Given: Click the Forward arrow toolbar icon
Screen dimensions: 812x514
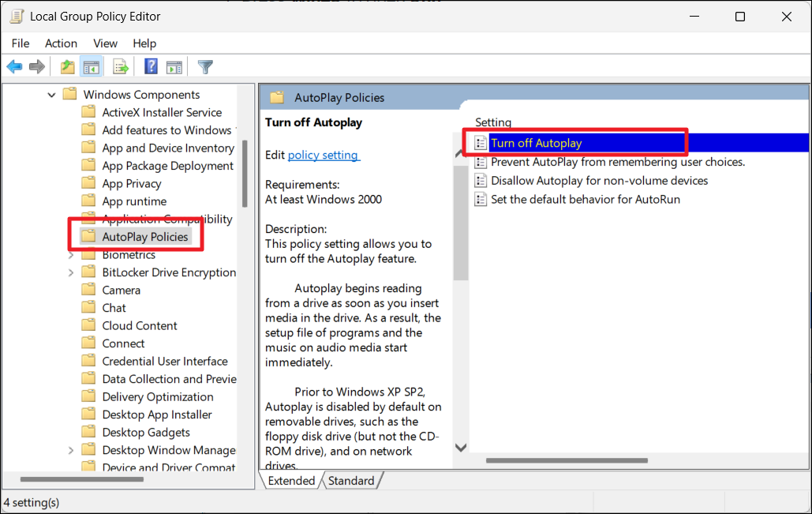Looking at the screenshot, I should click(36, 67).
